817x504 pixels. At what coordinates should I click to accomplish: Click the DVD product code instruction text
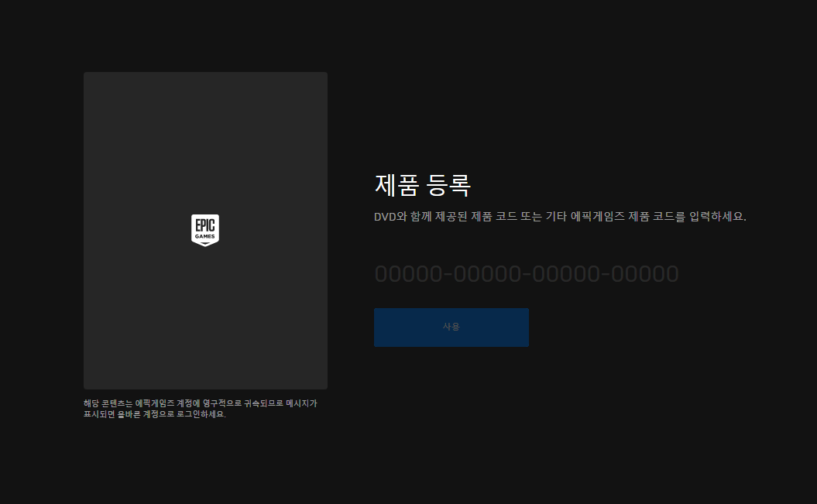[x=560, y=217]
